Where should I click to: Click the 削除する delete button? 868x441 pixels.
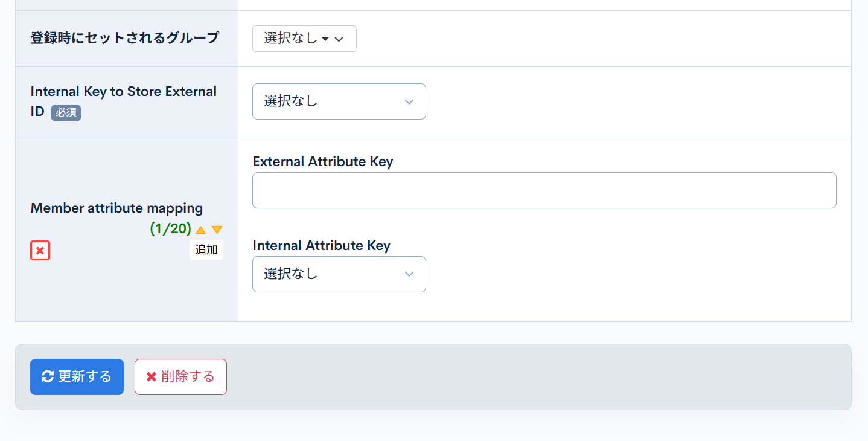(x=180, y=376)
